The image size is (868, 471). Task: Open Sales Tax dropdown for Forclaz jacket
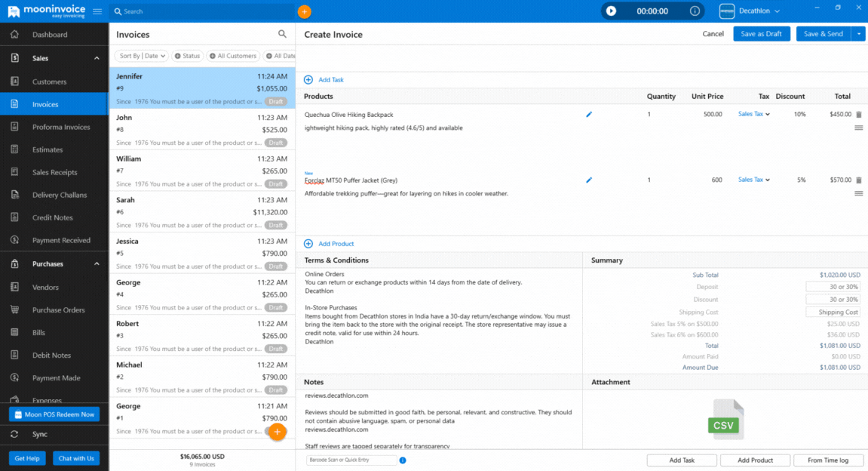click(754, 180)
